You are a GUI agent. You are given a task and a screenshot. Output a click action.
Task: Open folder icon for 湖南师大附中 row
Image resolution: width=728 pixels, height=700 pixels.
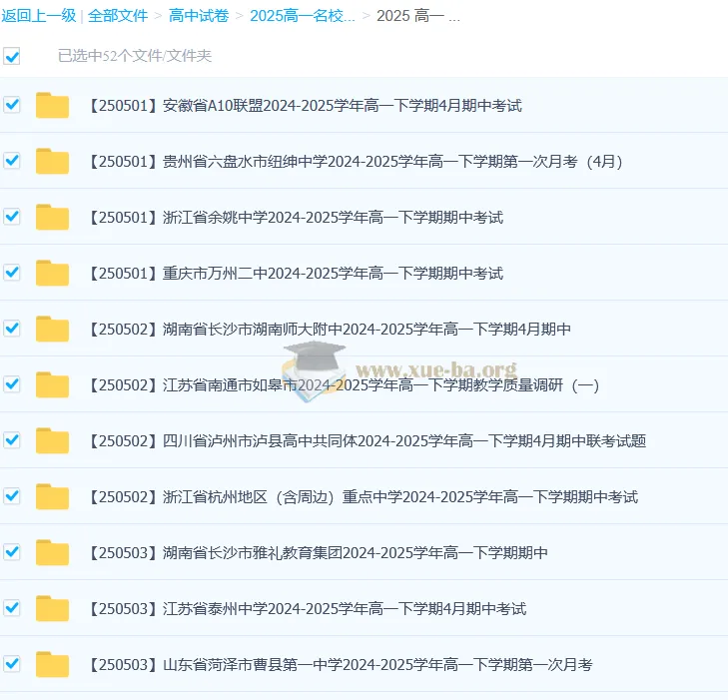click(52, 329)
